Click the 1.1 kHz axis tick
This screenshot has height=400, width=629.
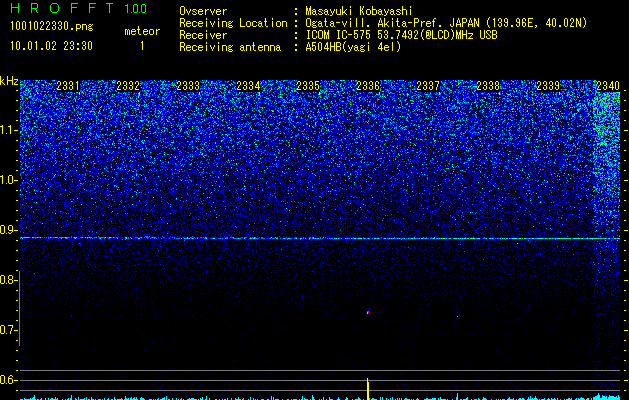[9, 130]
